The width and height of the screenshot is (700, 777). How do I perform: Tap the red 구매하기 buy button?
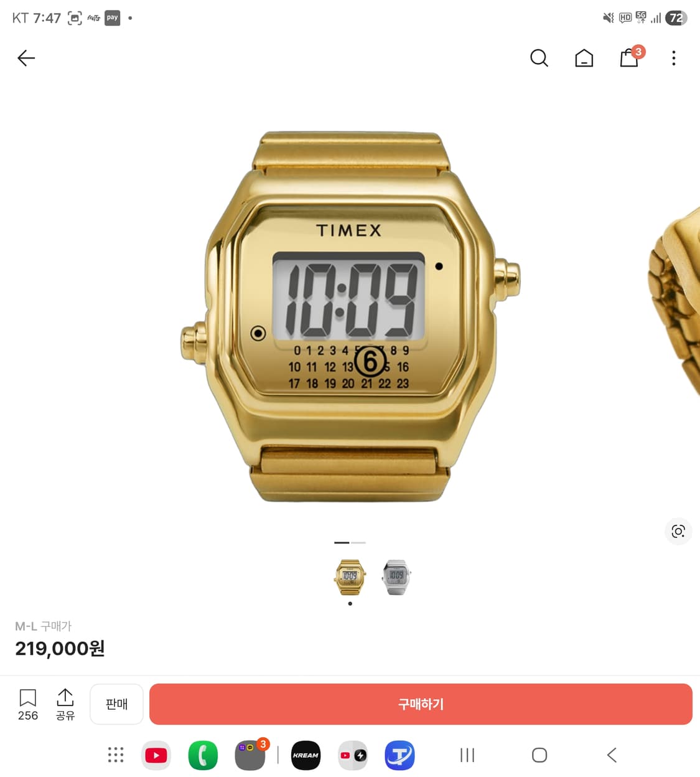pos(421,704)
